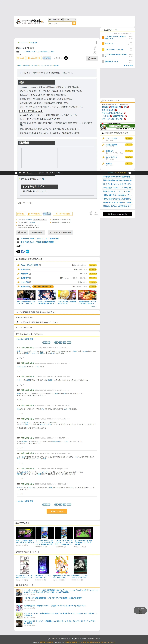This screenshot has width=148, height=644.
Task: Click the Niconico TV icon in sticky bar
Action: click(x=16, y=173)
